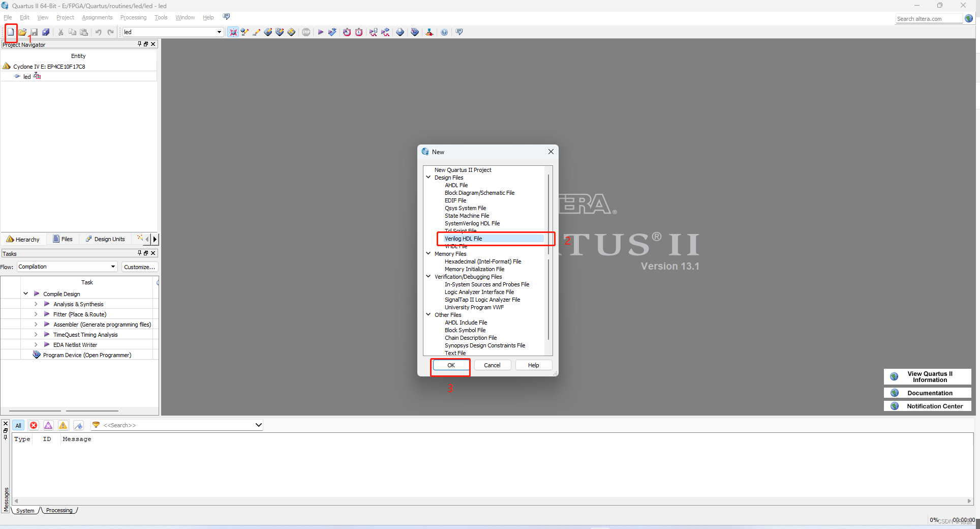Select SystemVerilog HDL File entry
The image size is (980, 529).
[472, 223]
